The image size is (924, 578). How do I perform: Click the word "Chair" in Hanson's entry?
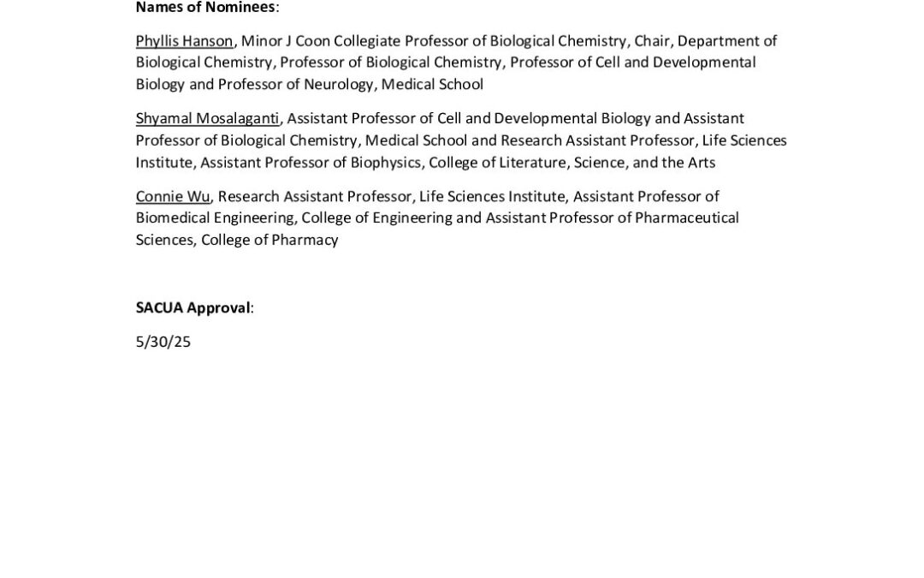pyautogui.click(x=651, y=40)
